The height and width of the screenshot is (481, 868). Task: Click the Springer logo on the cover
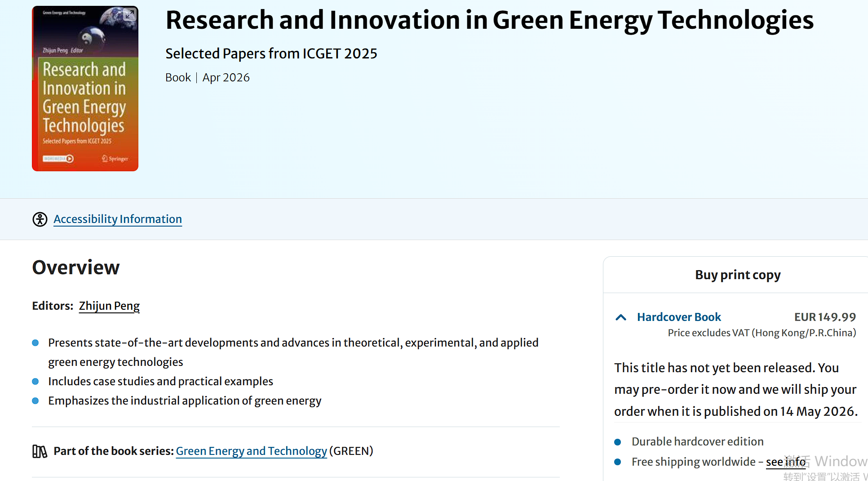coord(115,159)
